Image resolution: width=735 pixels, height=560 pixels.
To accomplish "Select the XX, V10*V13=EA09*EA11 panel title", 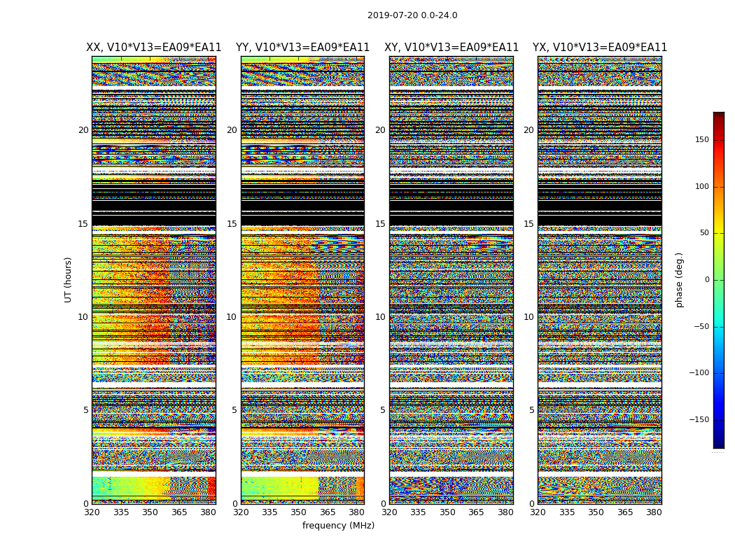I will [154, 48].
